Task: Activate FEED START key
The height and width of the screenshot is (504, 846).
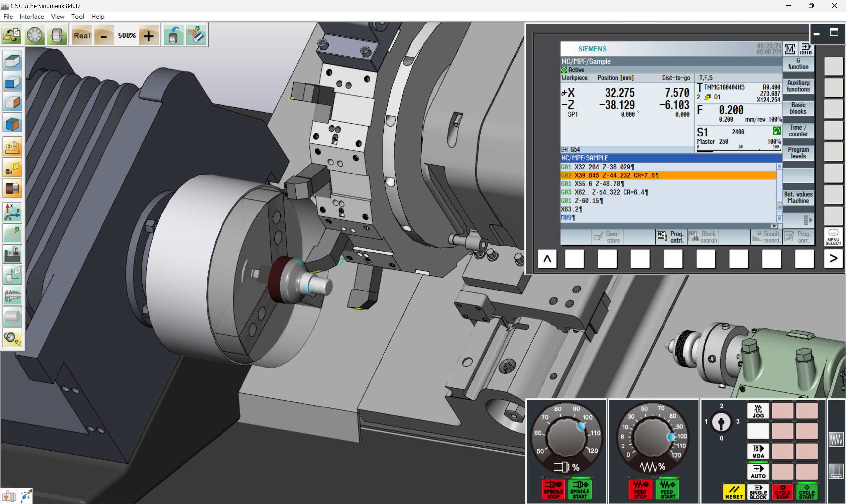Action: click(668, 489)
